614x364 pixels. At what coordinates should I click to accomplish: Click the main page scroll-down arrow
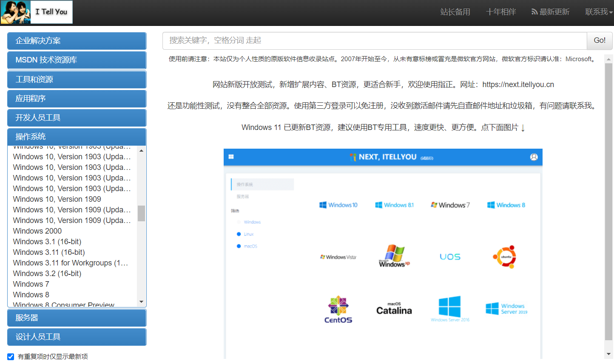coord(608,354)
